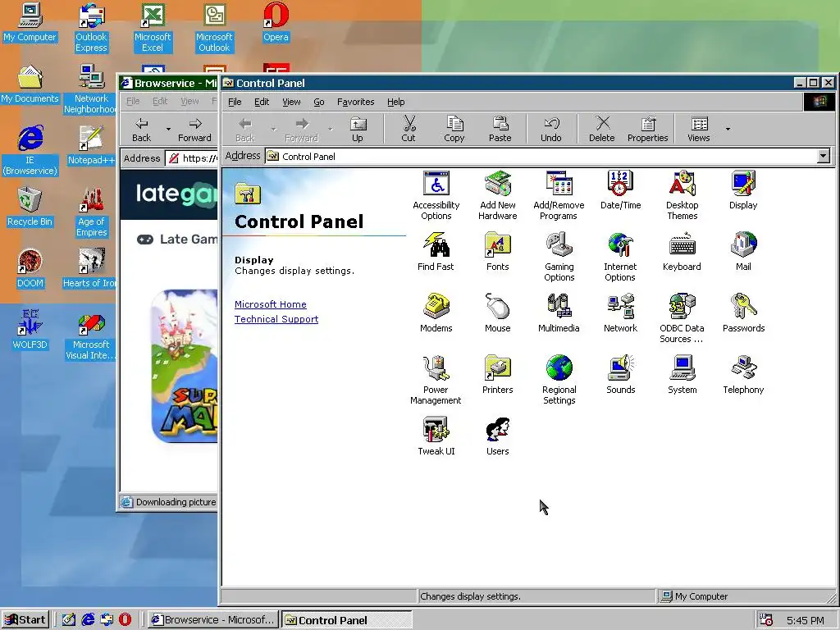This screenshot has height=630, width=840.
Task: Click the Copy toolbar button
Action: pyautogui.click(x=454, y=130)
